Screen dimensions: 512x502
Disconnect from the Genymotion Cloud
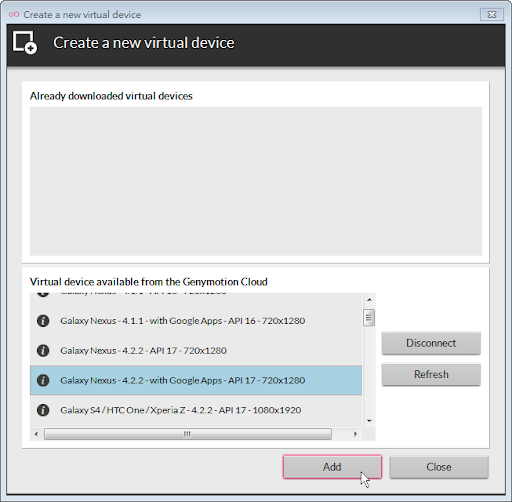(x=431, y=343)
